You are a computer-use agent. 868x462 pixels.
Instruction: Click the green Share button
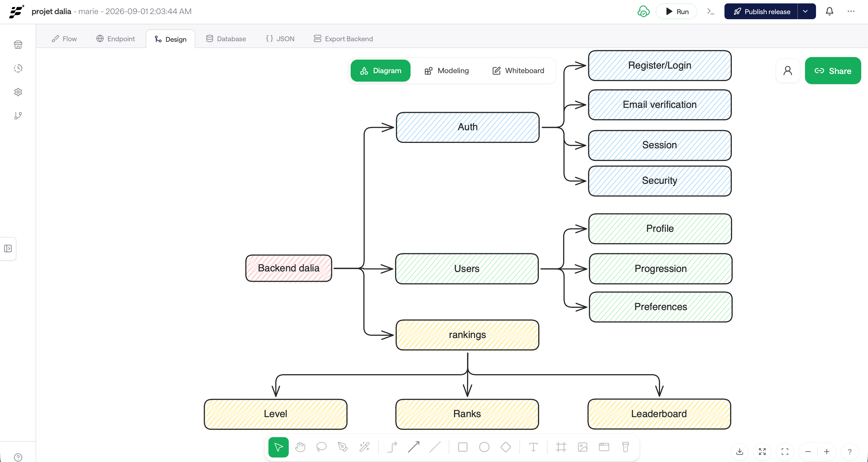(833, 71)
